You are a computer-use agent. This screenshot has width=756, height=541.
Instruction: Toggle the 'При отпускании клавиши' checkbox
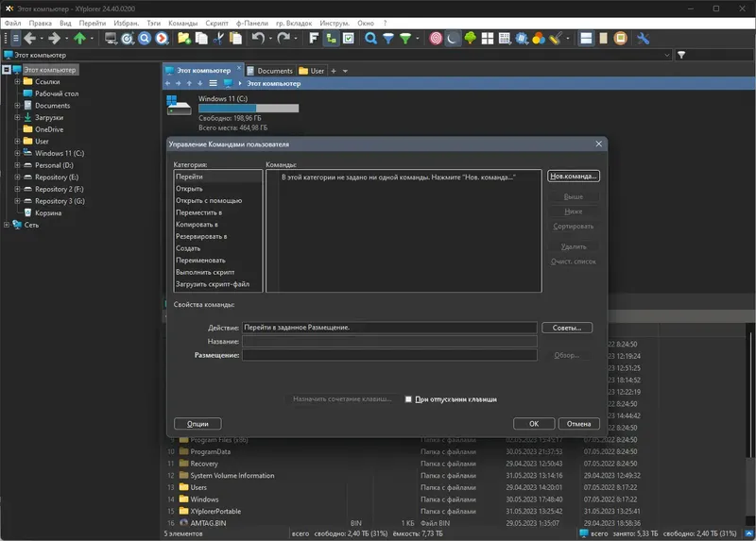tap(408, 399)
